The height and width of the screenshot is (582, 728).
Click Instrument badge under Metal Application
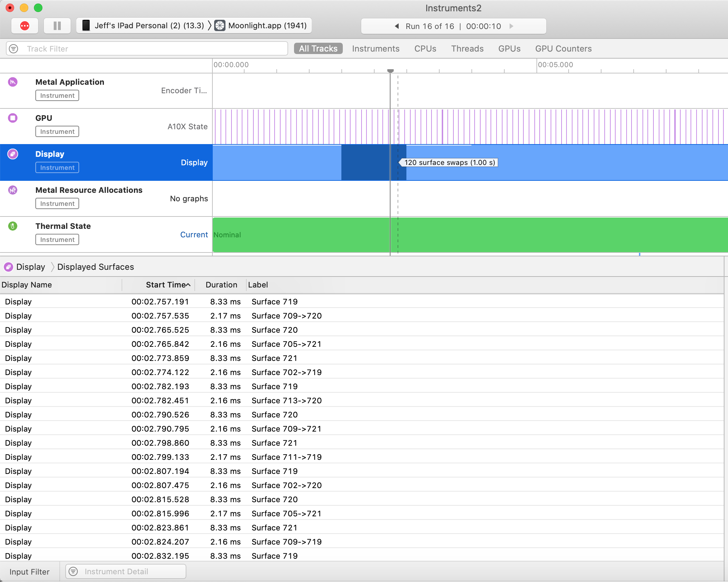[x=57, y=96]
